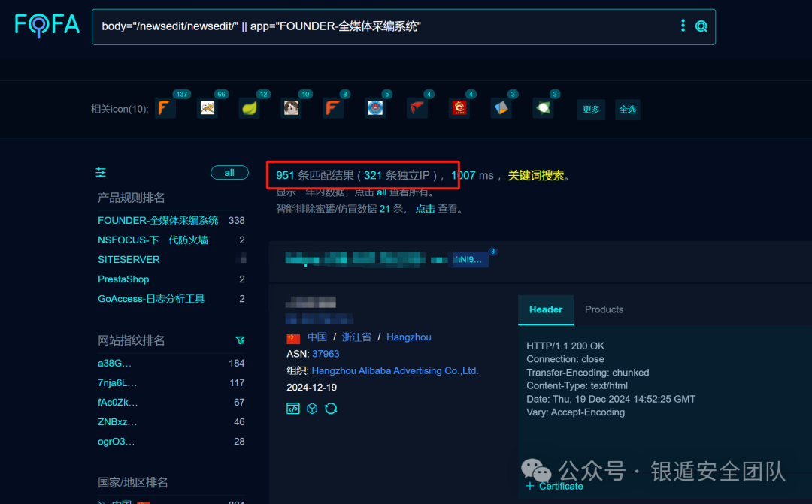Open the three-dot options in search bar

click(683, 26)
